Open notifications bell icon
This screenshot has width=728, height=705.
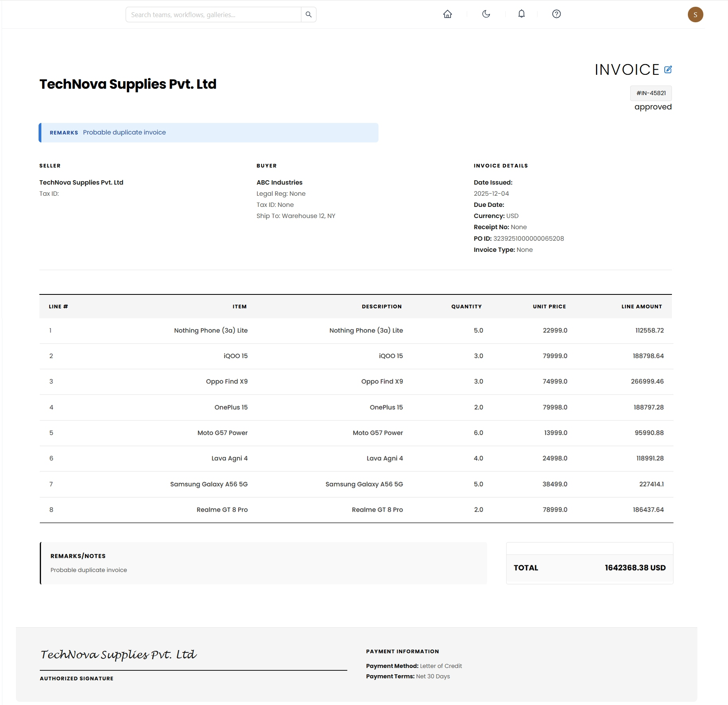tap(521, 14)
